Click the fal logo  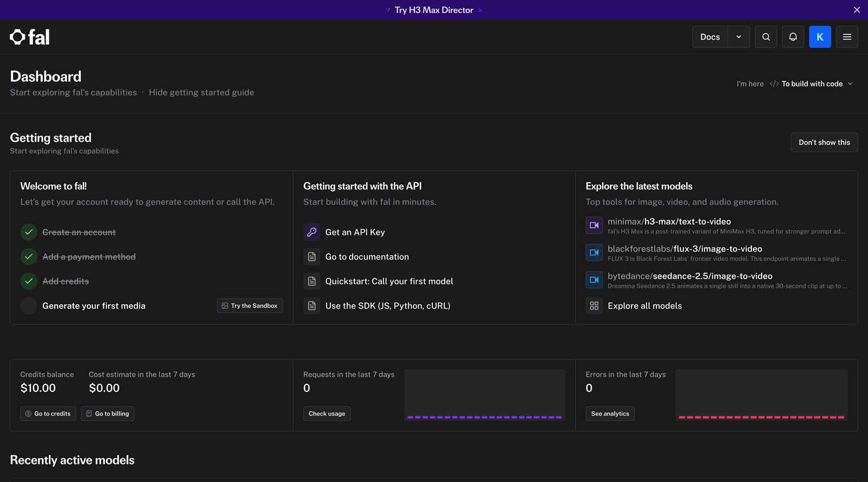tap(30, 37)
